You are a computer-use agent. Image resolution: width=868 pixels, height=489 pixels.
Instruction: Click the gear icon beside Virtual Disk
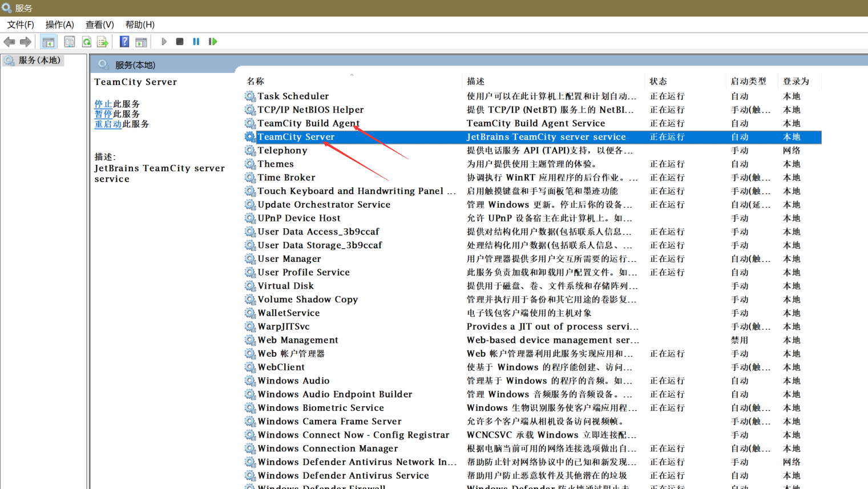click(x=250, y=286)
